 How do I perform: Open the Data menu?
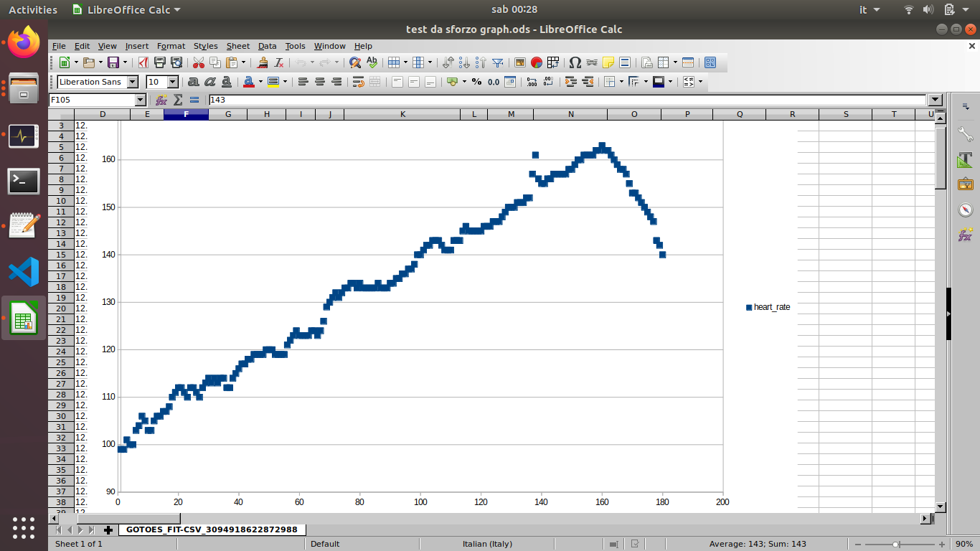pos(268,46)
